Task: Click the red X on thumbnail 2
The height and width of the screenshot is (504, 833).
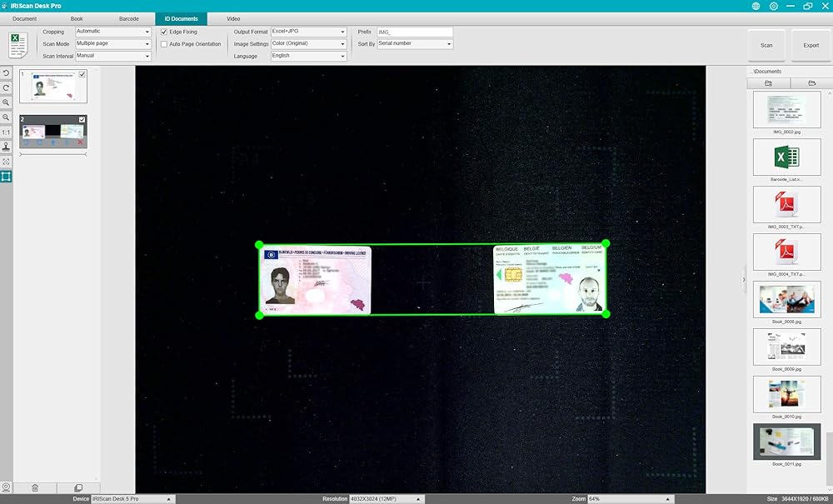Action: click(x=80, y=142)
